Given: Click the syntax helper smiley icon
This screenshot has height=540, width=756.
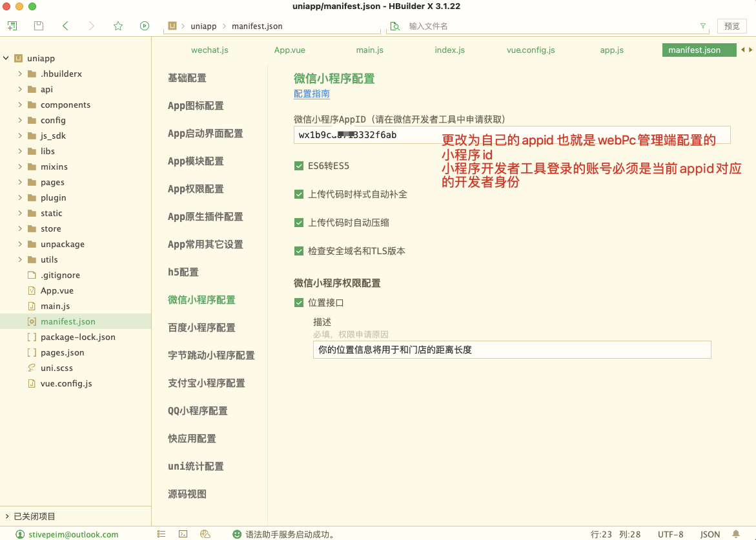Looking at the screenshot, I should coord(237,534).
